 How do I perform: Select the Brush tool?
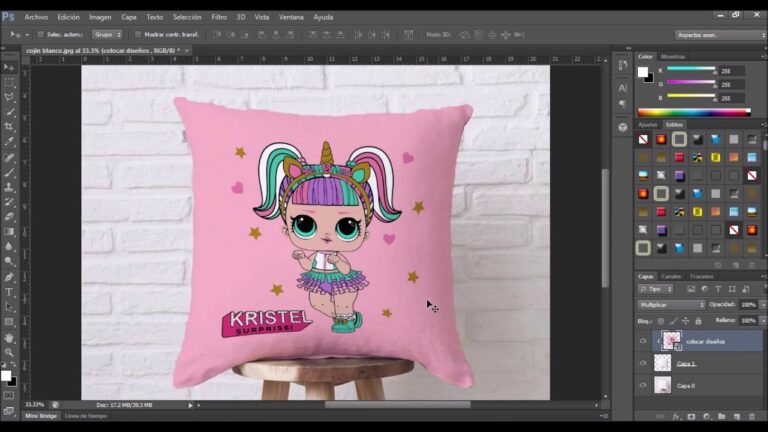pos(9,172)
